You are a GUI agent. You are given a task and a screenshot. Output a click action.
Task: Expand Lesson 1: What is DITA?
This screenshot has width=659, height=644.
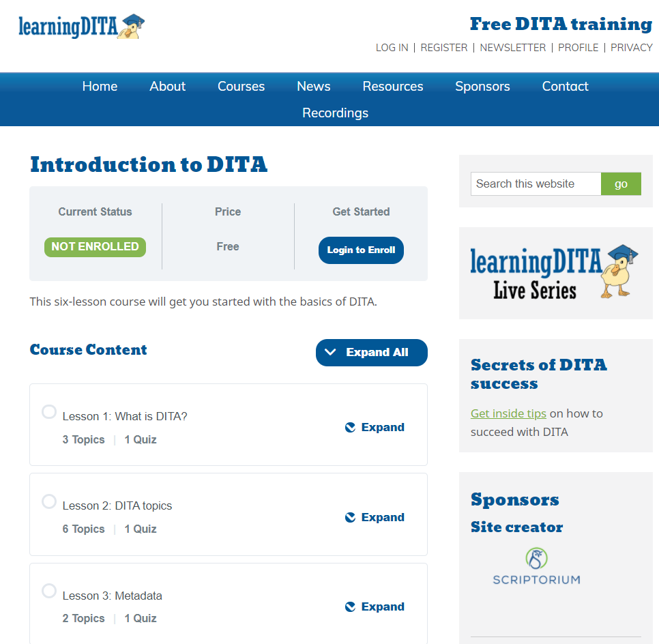click(x=375, y=428)
